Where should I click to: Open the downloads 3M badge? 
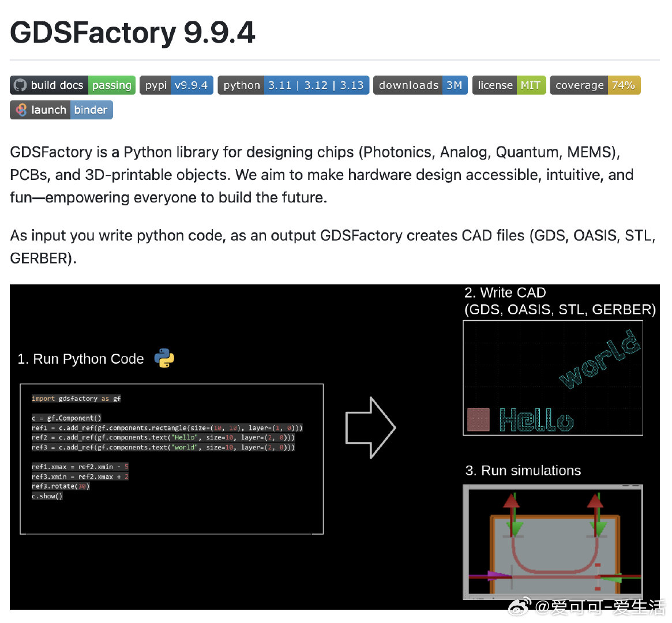(420, 85)
